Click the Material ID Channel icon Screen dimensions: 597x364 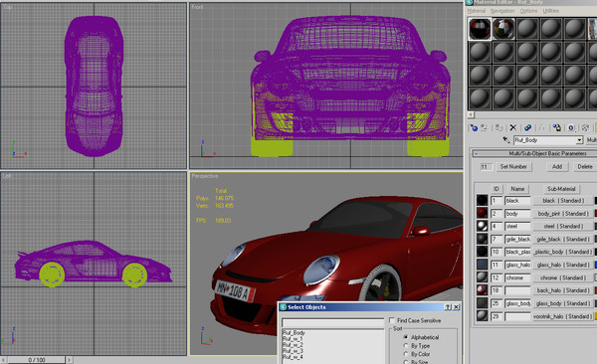click(x=571, y=128)
